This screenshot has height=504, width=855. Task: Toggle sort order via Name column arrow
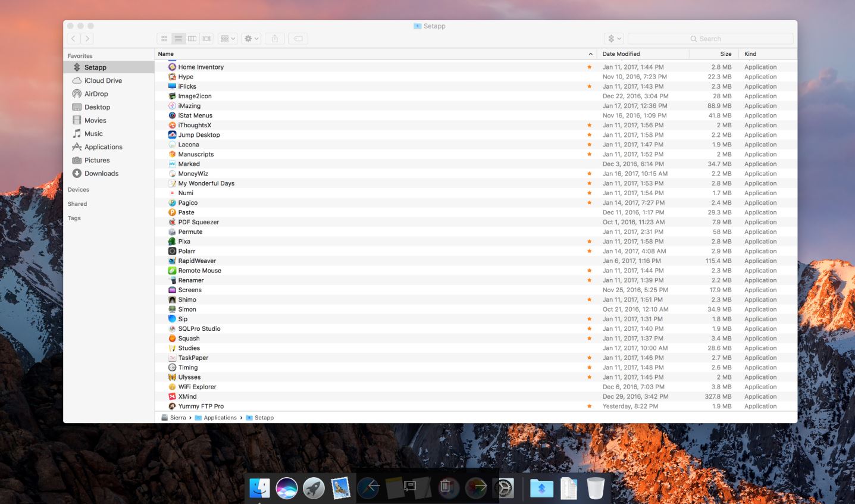[590, 54]
